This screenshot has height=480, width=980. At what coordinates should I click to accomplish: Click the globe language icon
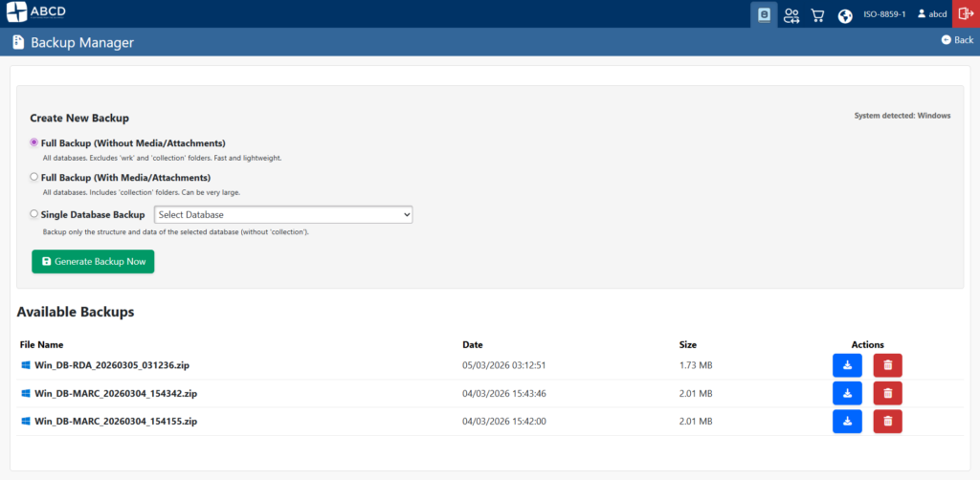coord(845,14)
